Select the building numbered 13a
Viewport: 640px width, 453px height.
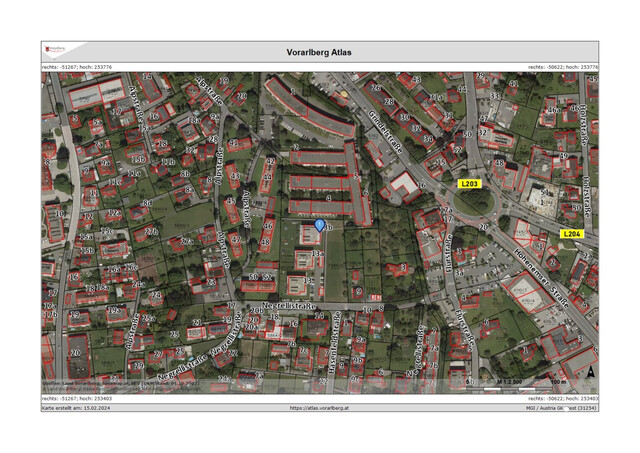(x=304, y=260)
